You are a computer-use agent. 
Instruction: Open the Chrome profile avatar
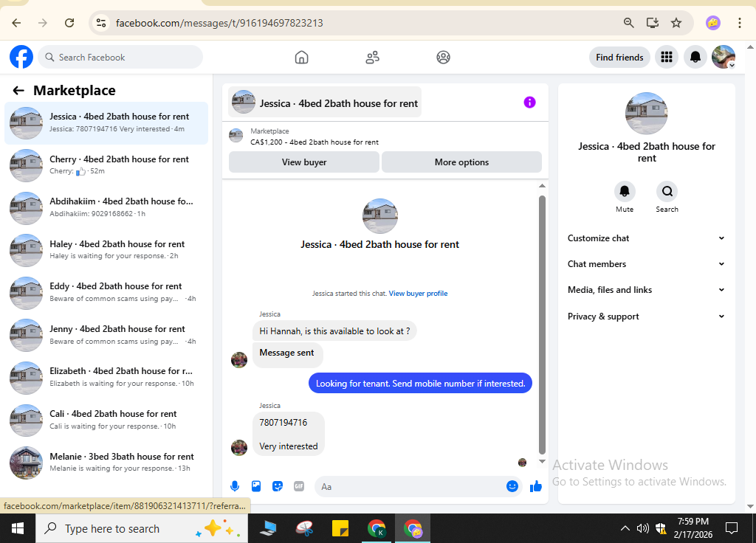(x=712, y=23)
